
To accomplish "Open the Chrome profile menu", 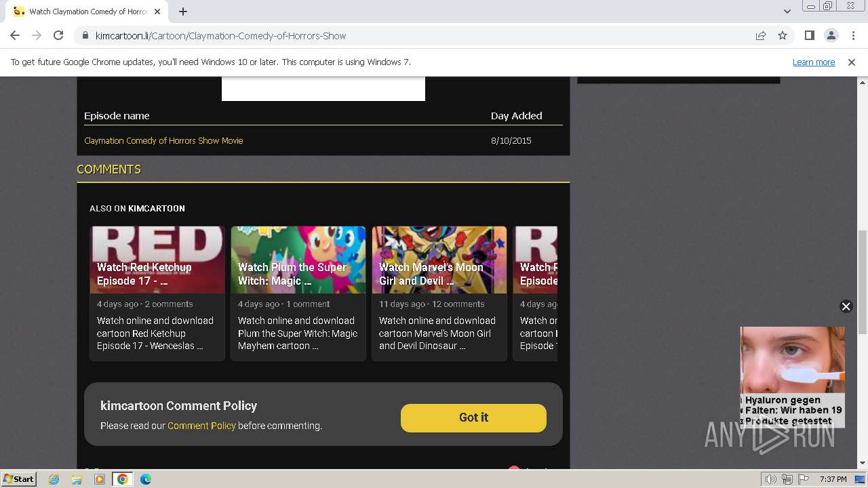I will (831, 35).
